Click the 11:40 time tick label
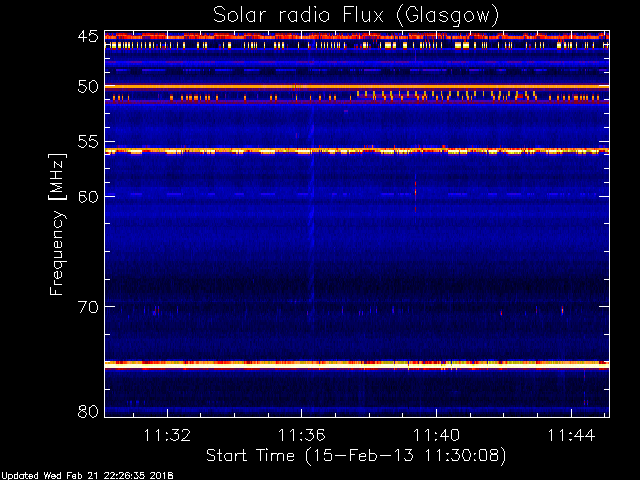 [436, 436]
